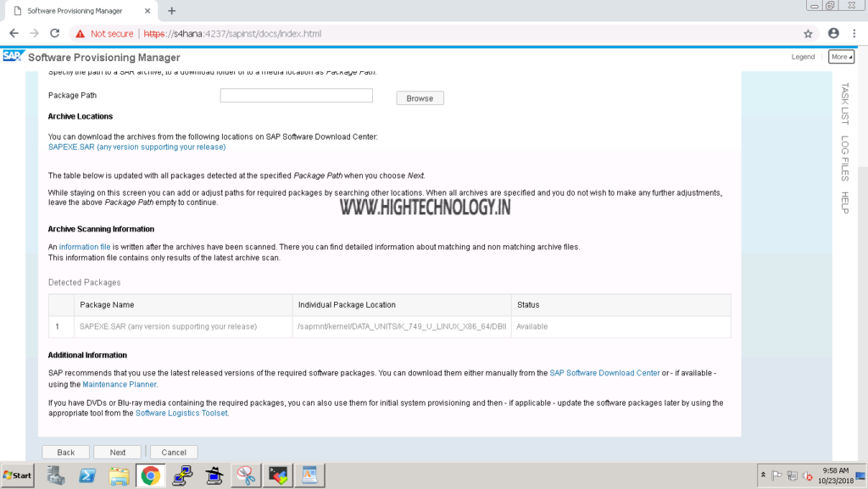Click the Next button
The height and width of the screenshot is (489, 868).
(117, 452)
